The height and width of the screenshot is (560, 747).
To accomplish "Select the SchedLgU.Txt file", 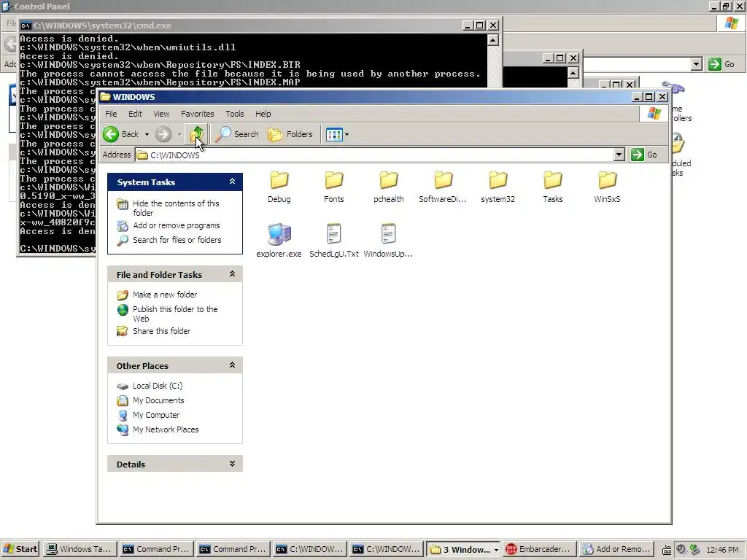I will [x=334, y=241].
